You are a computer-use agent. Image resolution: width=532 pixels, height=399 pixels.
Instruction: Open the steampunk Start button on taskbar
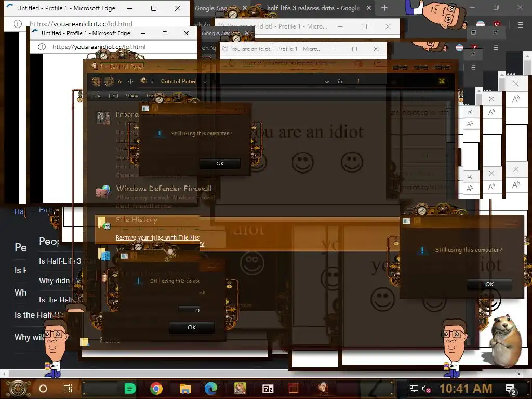point(17,389)
